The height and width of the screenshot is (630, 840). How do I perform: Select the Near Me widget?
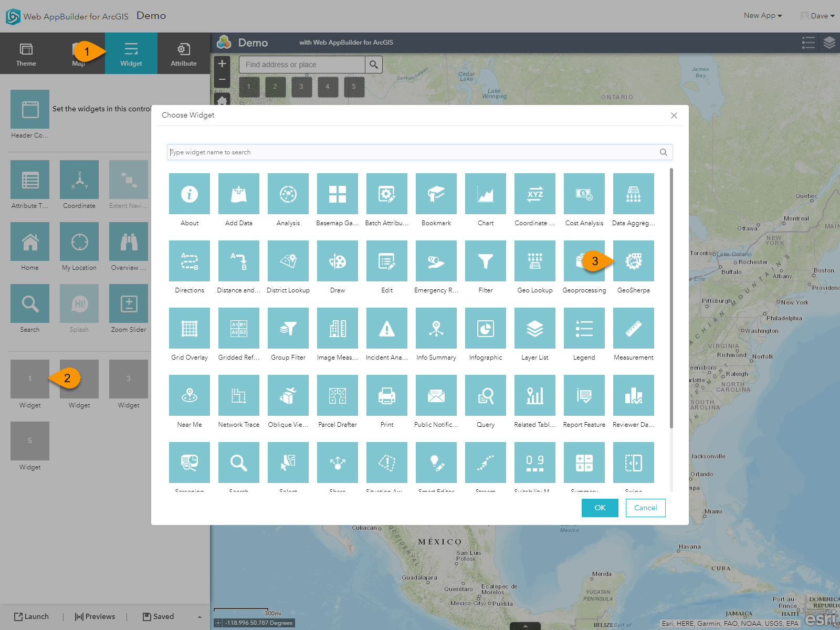click(x=190, y=395)
